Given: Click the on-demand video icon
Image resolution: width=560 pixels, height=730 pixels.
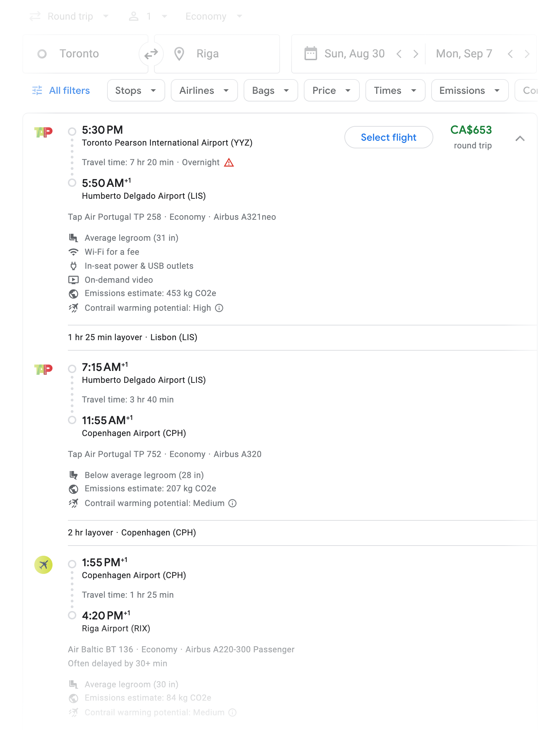Looking at the screenshot, I should (x=74, y=280).
